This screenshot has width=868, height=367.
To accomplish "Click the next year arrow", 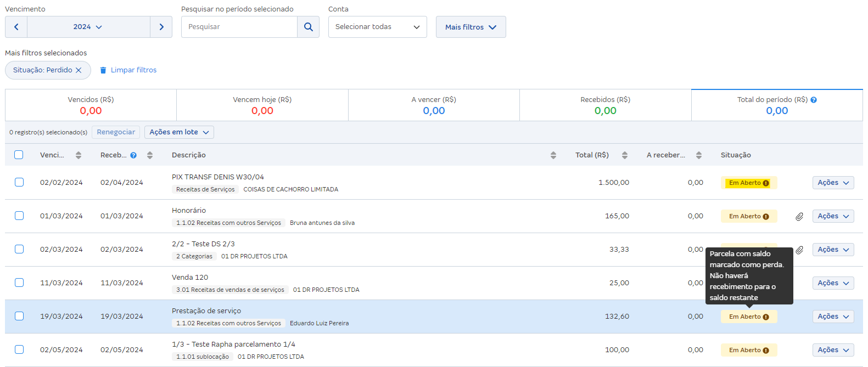I will 161,27.
